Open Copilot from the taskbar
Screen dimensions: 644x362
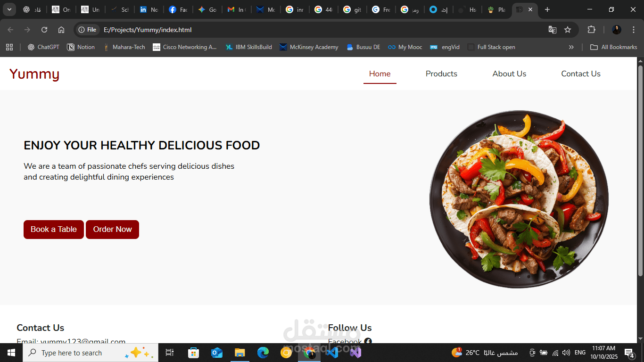point(137,353)
